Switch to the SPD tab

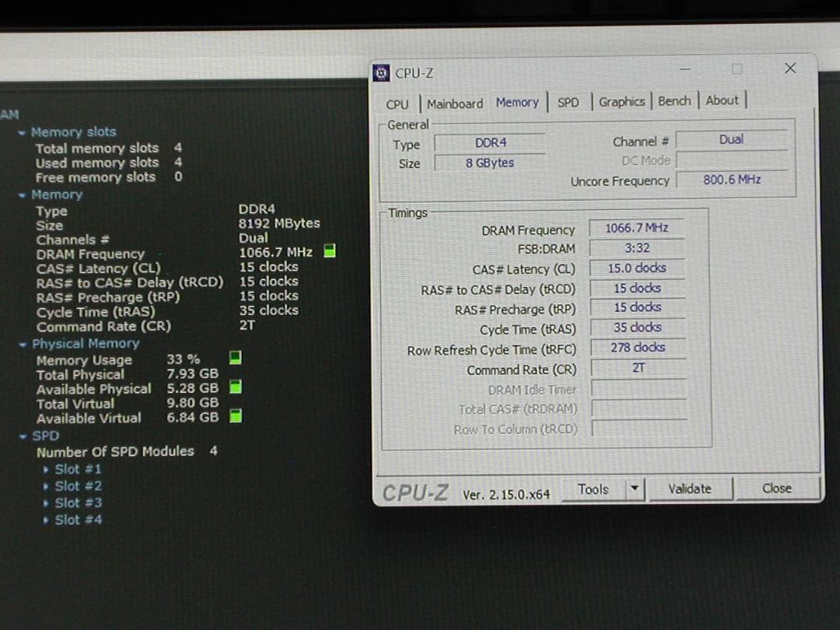pyautogui.click(x=569, y=102)
